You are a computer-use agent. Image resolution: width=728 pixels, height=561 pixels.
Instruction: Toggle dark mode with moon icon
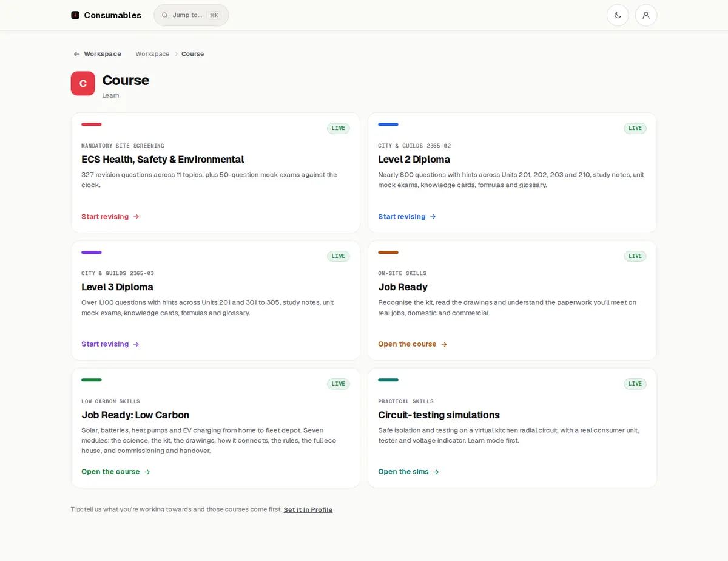coord(618,15)
